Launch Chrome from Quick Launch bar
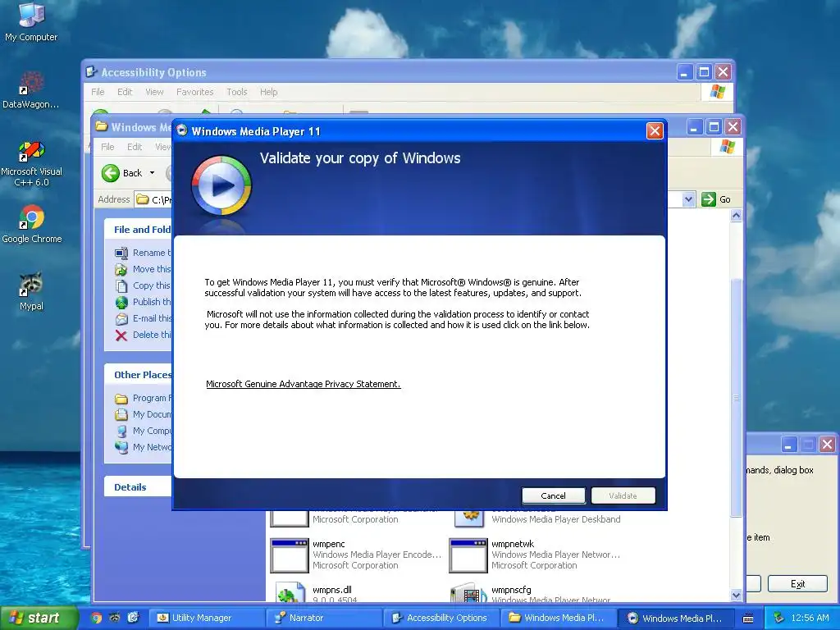Viewport: 840px width, 630px height. 97,618
